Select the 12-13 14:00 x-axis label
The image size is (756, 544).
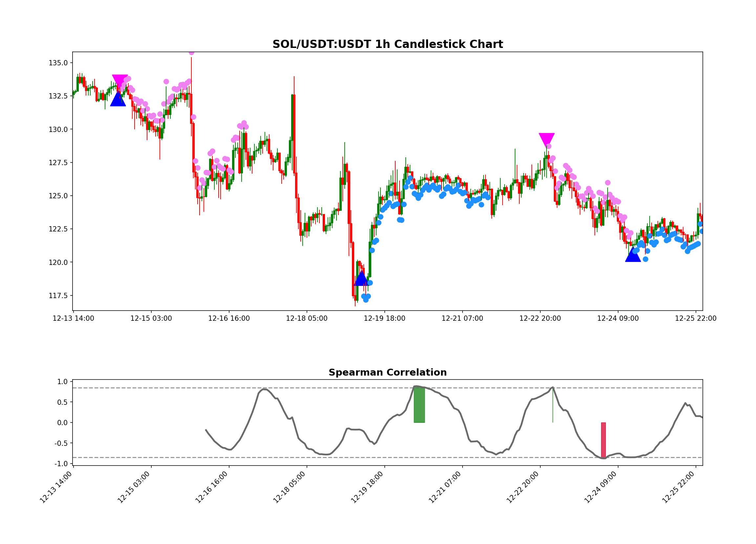pyautogui.click(x=74, y=319)
